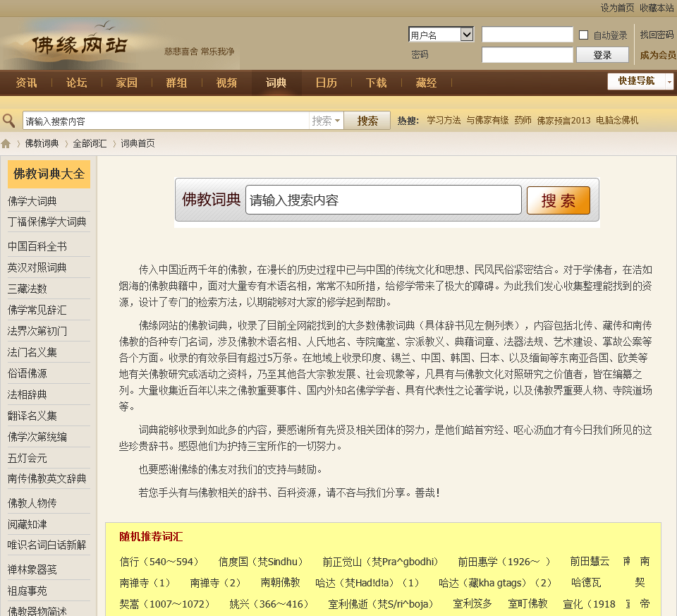Click the 成为会员 link
Screen dimensions: 677x616
(658, 55)
